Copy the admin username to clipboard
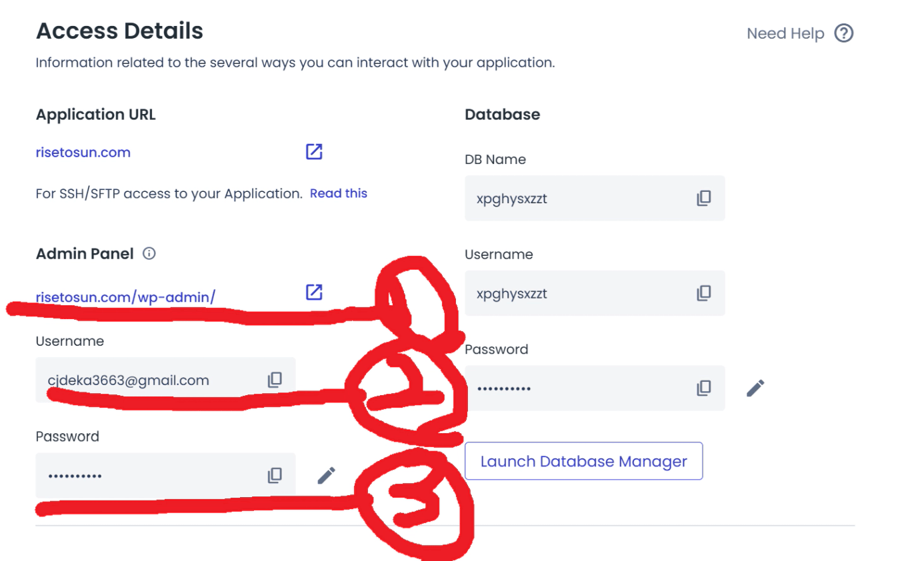 coord(275,380)
